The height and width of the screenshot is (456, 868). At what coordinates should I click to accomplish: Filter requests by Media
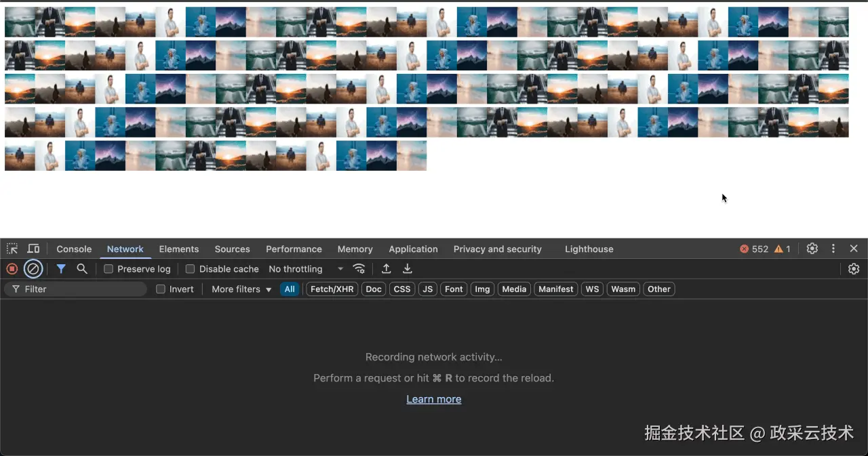click(x=514, y=289)
